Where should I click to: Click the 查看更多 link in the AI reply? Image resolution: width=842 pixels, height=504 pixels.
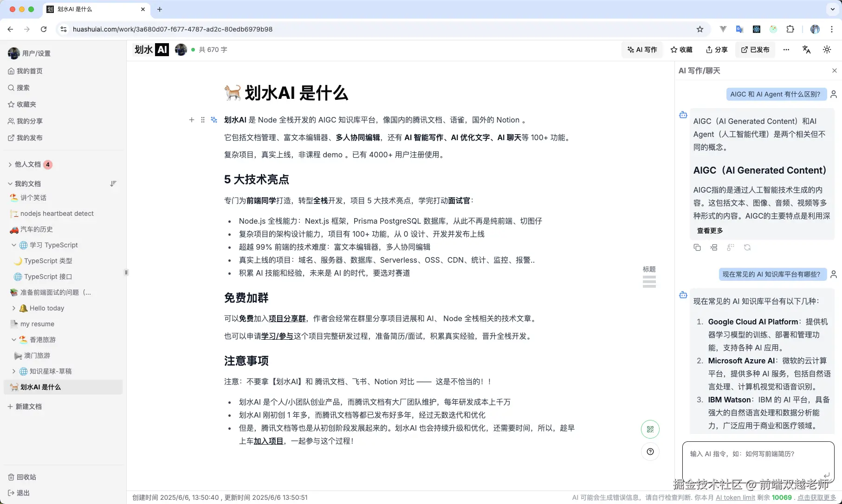pyautogui.click(x=709, y=230)
